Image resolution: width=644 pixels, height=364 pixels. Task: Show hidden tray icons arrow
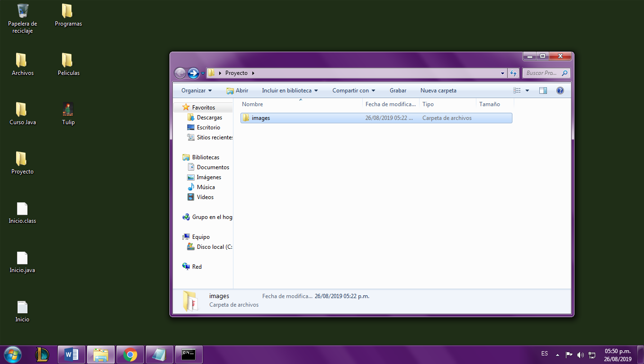[557, 355]
